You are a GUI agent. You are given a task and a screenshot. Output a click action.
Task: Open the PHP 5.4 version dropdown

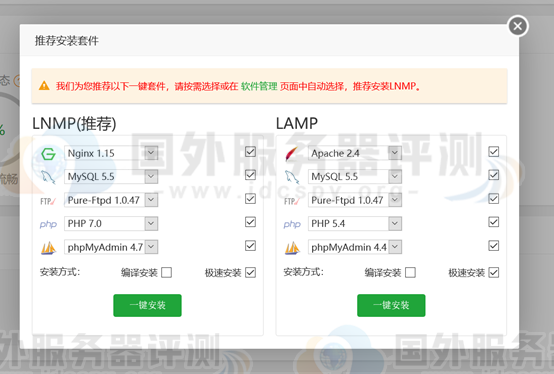click(355, 224)
